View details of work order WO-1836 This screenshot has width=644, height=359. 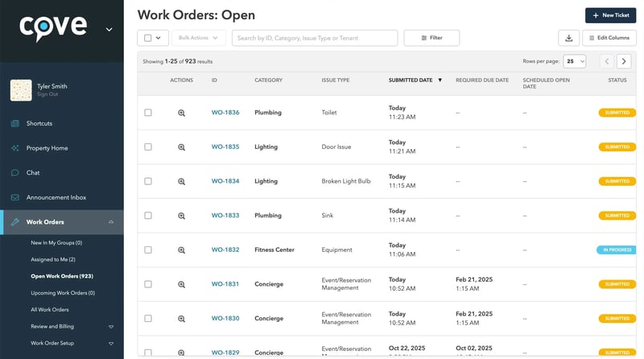click(x=181, y=113)
